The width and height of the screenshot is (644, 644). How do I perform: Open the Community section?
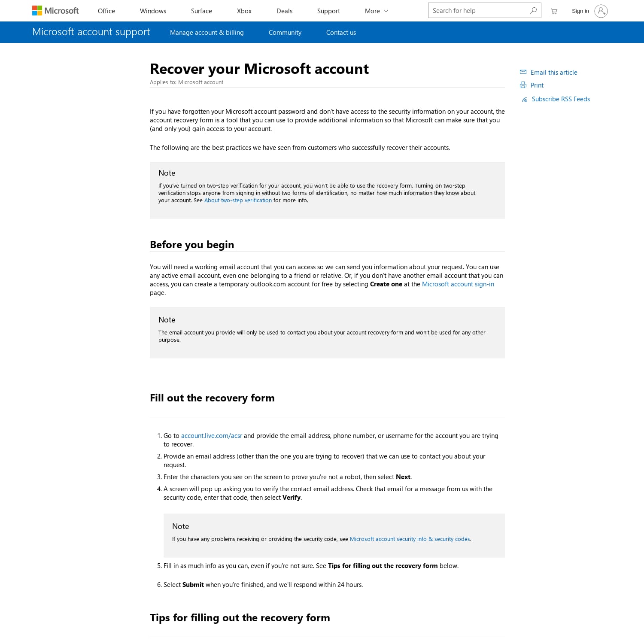[285, 33]
